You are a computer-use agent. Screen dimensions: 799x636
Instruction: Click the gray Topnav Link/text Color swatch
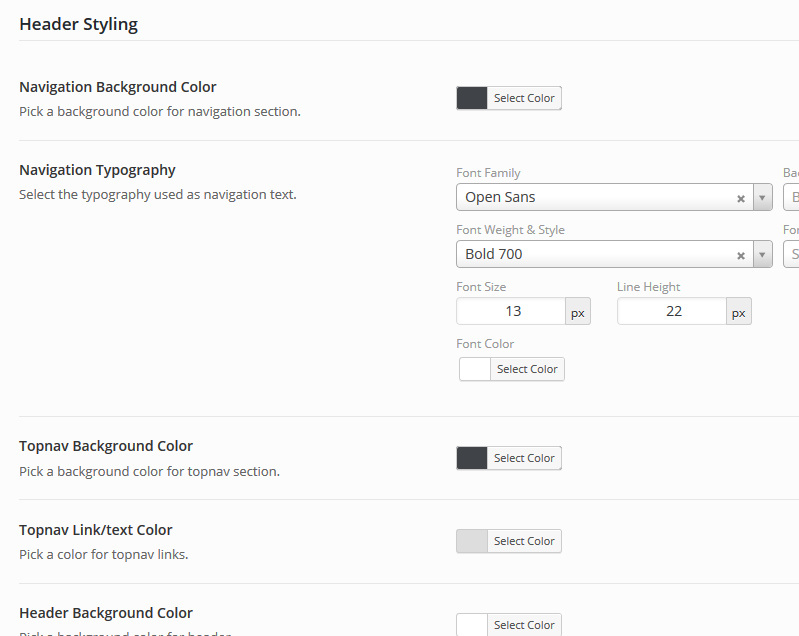(472, 541)
